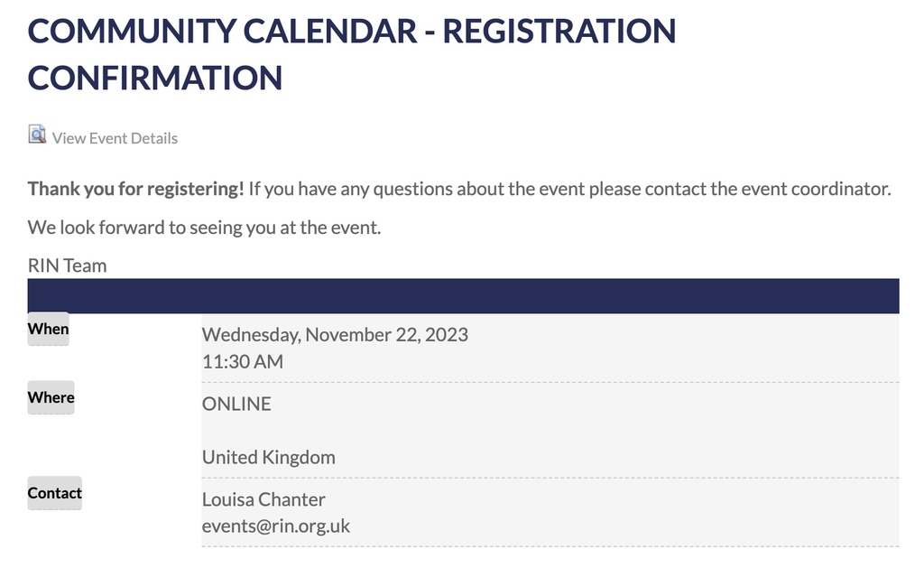Click the dark navy header bar
924x577 pixels.
click(463, 296)
